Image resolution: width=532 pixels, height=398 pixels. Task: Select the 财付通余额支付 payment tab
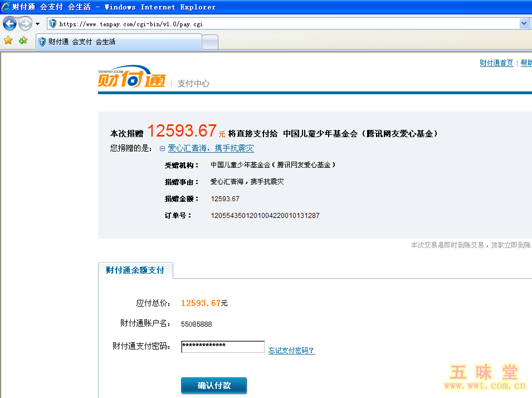[x=135, y=270]
